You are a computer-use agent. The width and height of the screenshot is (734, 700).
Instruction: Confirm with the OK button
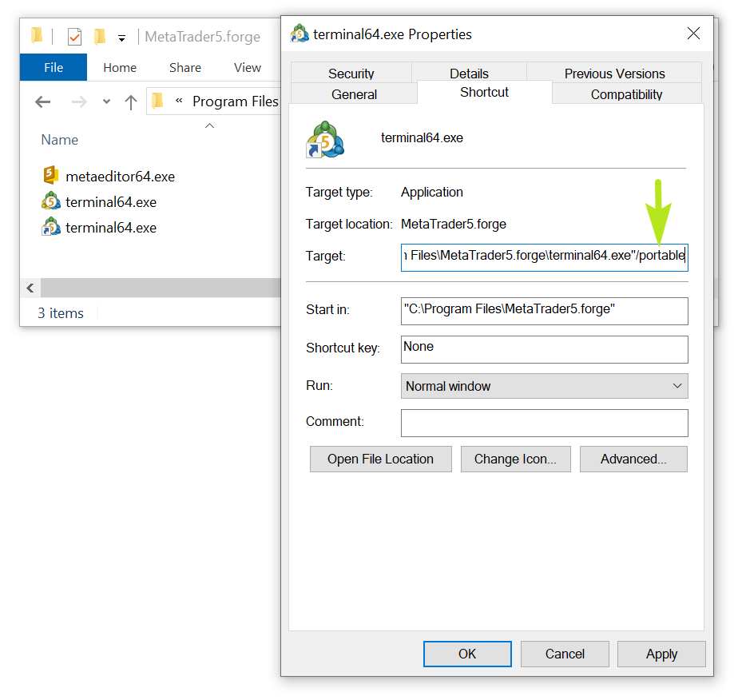(x=467, y=654)
